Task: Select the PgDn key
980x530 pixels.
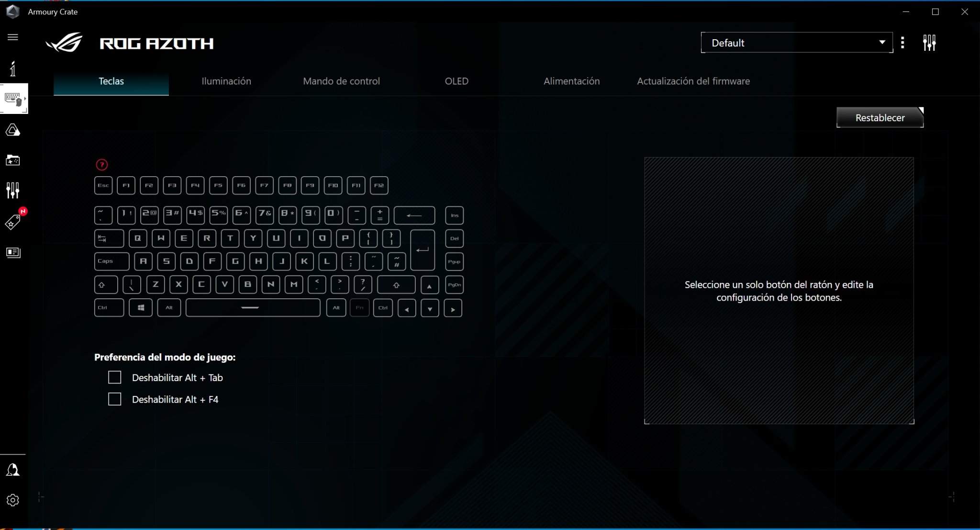Action: pos(455,285)
